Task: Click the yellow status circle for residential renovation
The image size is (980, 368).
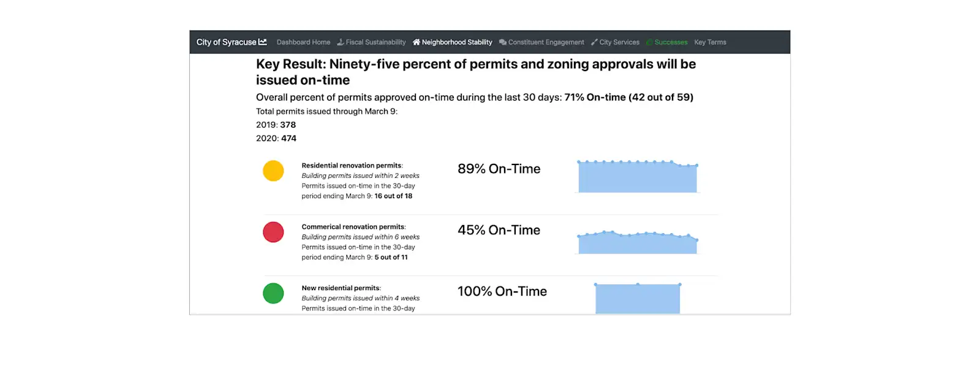Action: [x=273, y=171]
